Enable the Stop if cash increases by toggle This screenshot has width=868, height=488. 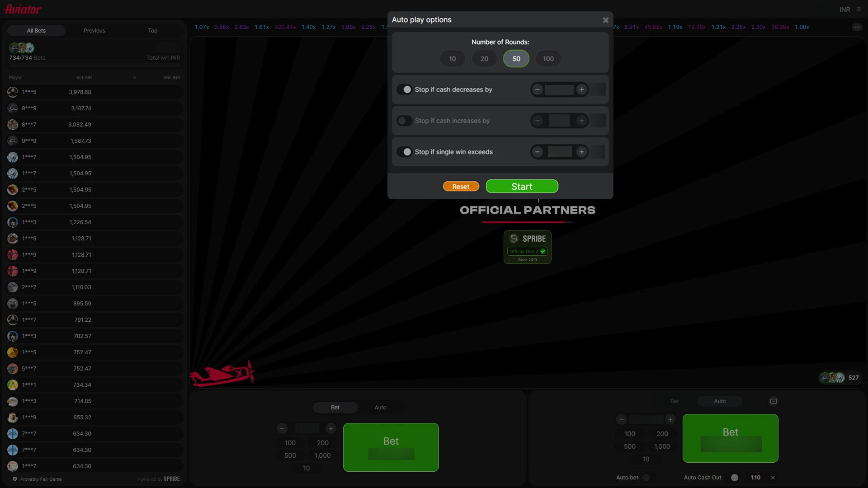tap(405, 121)
